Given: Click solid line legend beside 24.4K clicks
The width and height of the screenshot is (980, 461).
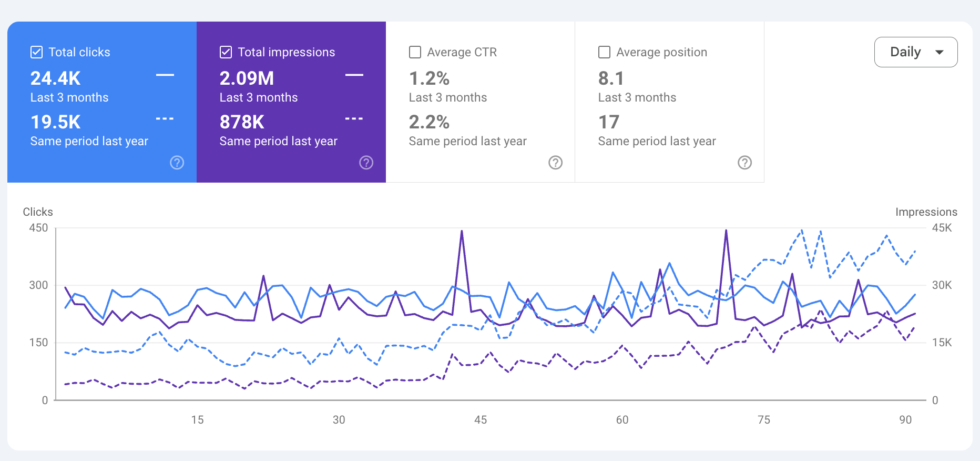Looking at the screenshot, I should tap(165, 75).
